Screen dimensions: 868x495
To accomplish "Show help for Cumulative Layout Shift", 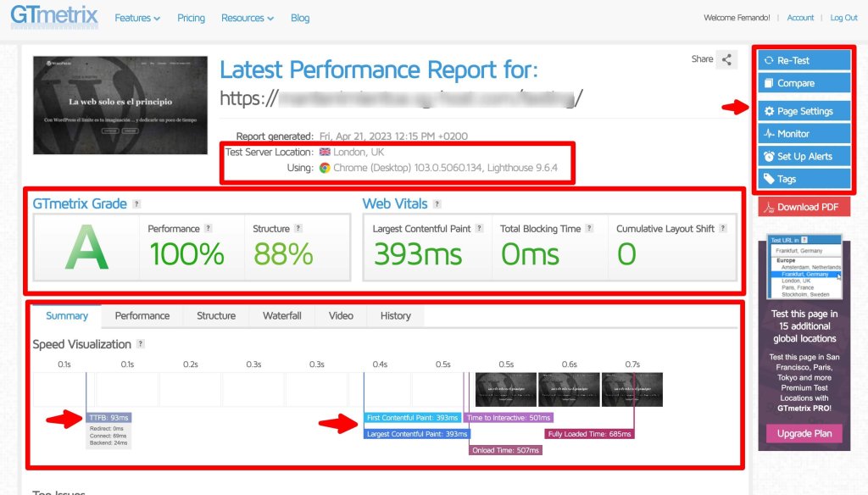I will click(723, 228).
